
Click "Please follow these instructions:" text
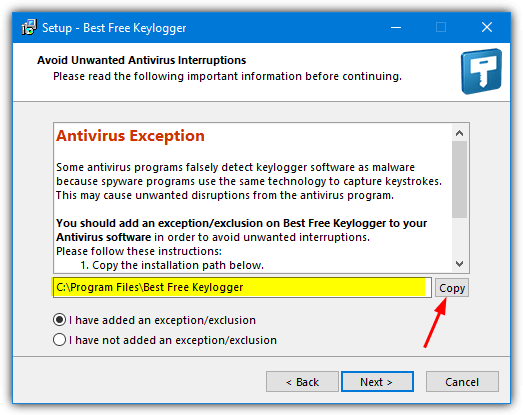139,251
